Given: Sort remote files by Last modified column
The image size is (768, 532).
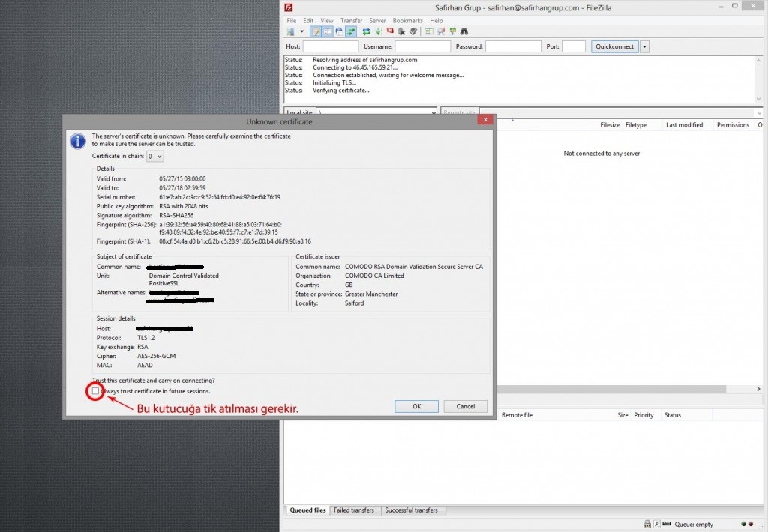Looking at the screenshot, I should point(684,125).
